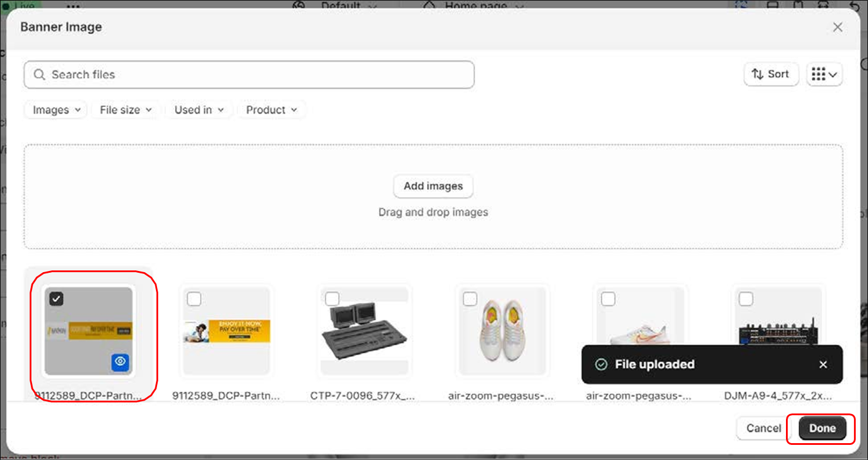
Task: Uncheck the selected first banner image checkbox
Action: [x=56, y=299]
